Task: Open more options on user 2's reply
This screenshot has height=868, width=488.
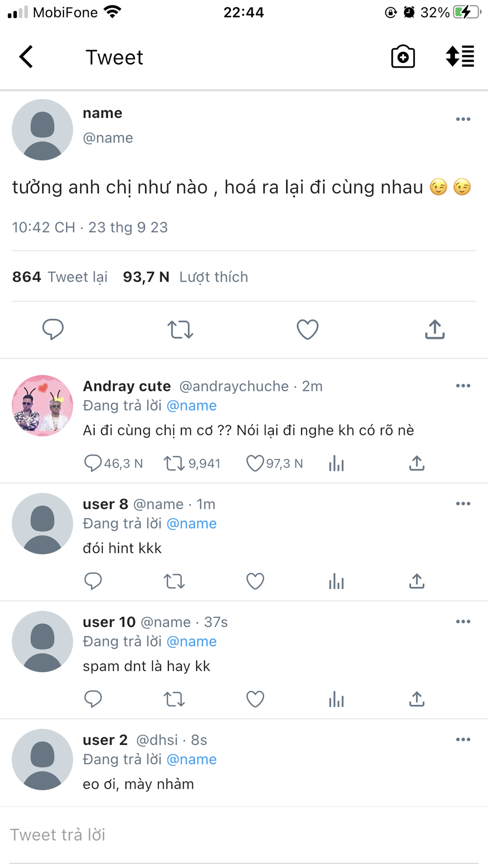Action: click(x=463, y=740)
